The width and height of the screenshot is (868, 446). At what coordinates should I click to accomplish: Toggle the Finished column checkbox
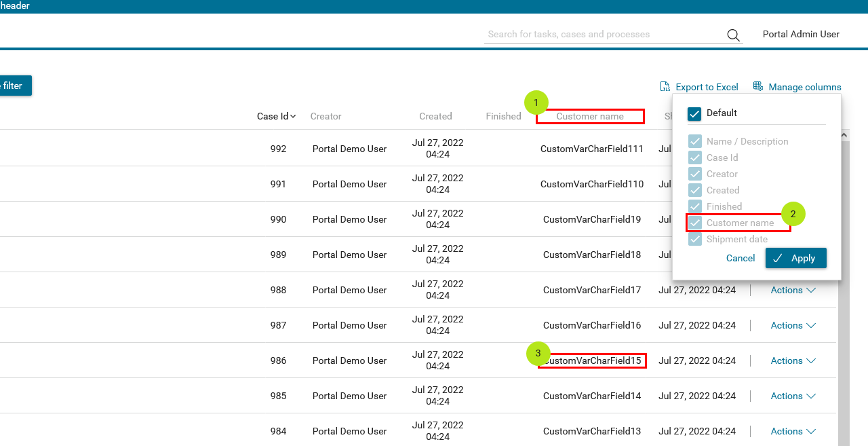(695, 206)
